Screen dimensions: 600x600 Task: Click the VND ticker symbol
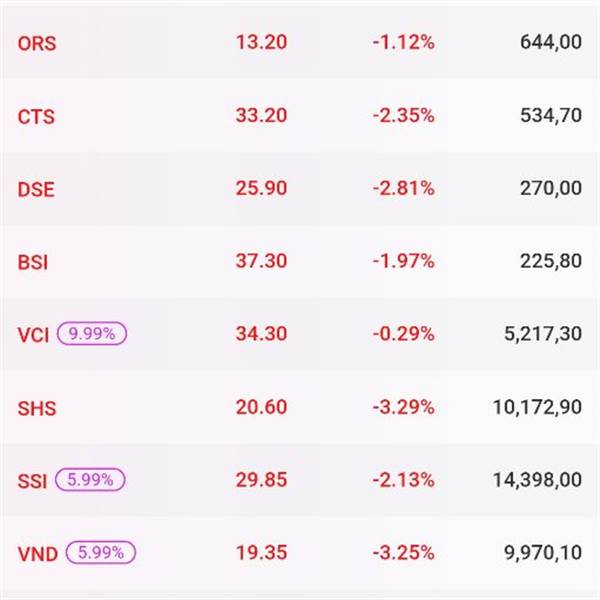click(x=38, y=553)
